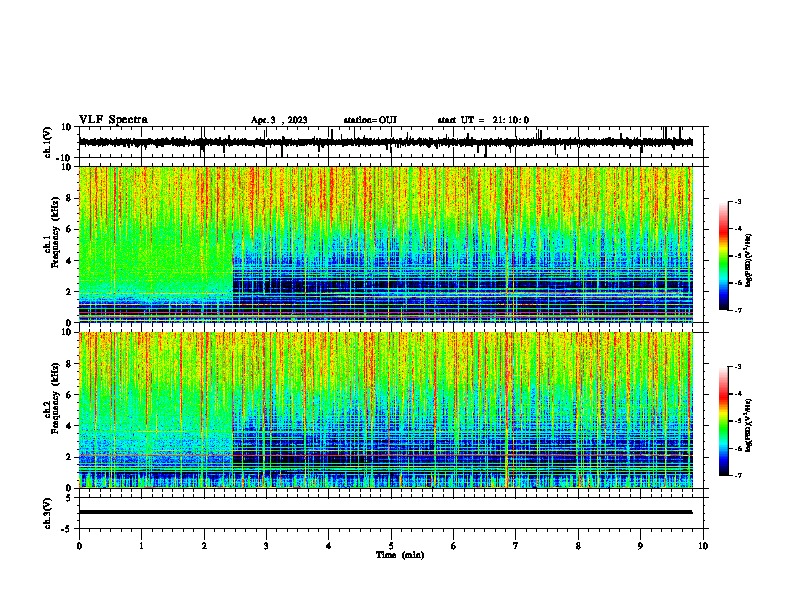Click the 'ch.3(V)' axis label
Screen dimensions: 792x612
click(x=48, y=513)
